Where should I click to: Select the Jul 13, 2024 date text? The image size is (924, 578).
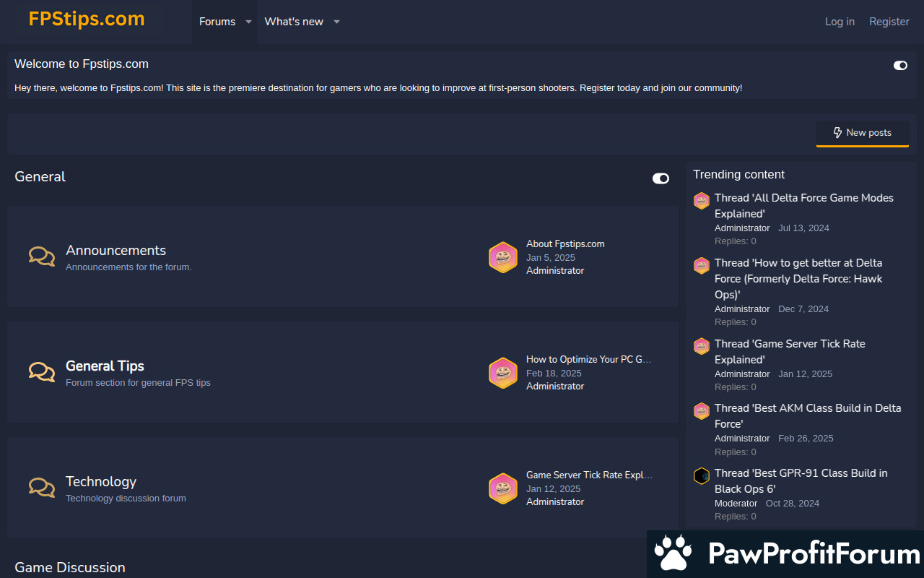[x=803, y=228]
